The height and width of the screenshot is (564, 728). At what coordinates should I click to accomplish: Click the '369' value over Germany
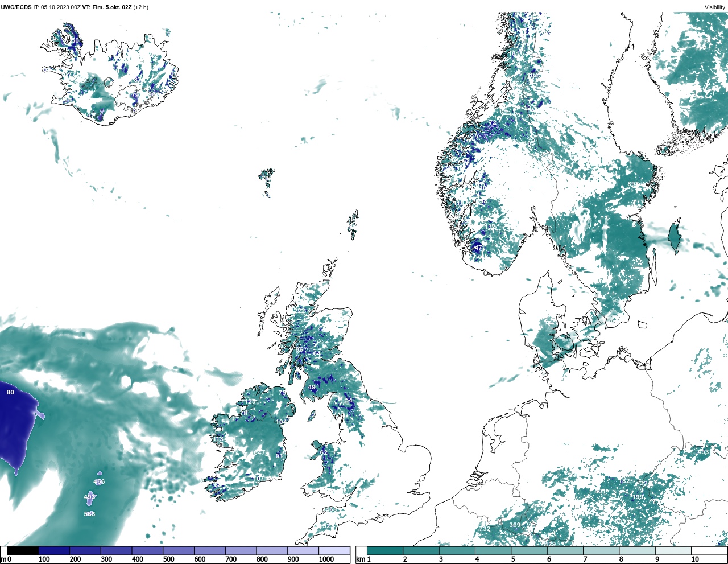click(515, 525)
